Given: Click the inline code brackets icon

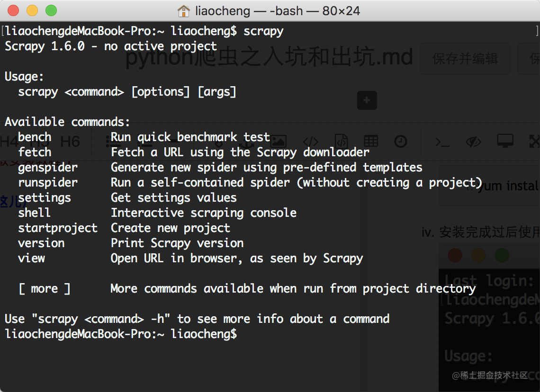Looking at the screenshot, I should (311, 142).
